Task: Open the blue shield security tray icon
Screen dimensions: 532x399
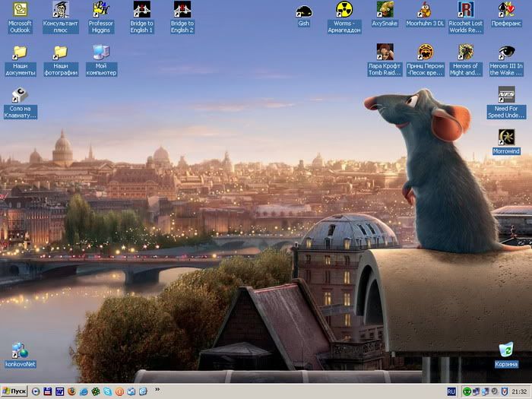Action: click(x=505, y=391)
